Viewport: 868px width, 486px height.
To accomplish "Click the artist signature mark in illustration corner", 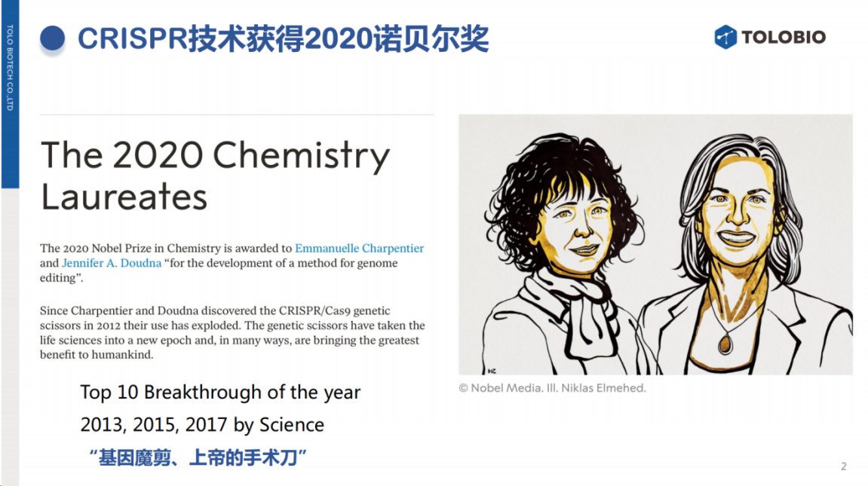I will (492, 371).
